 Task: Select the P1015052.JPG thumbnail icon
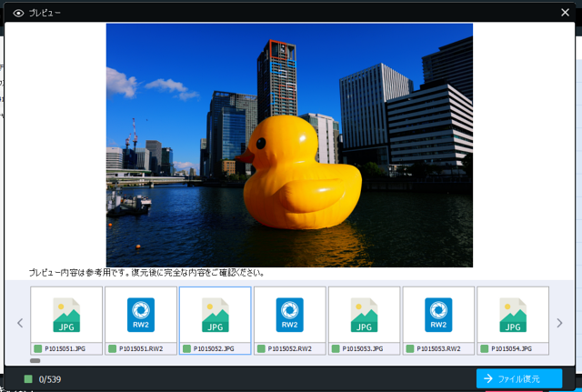(216, 315)
